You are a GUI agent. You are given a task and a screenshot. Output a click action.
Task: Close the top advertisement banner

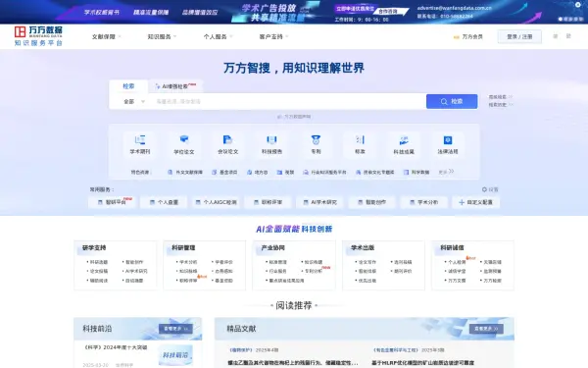pos(578,5)
